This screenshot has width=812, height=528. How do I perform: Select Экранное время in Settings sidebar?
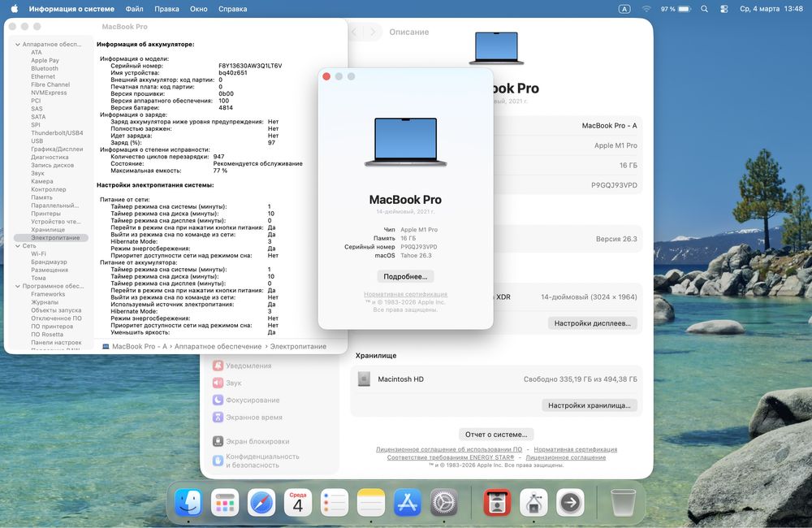pyautogui.click(x=248, y=417)
